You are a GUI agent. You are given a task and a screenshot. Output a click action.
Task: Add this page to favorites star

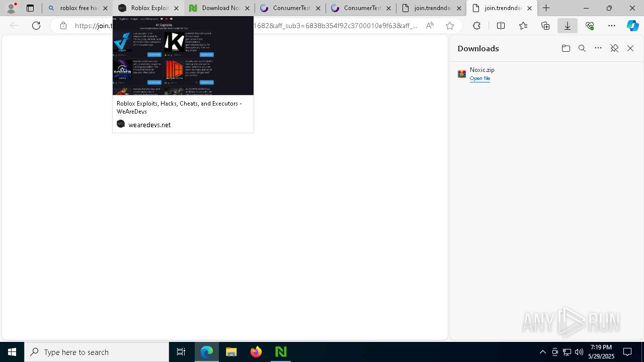450,26
